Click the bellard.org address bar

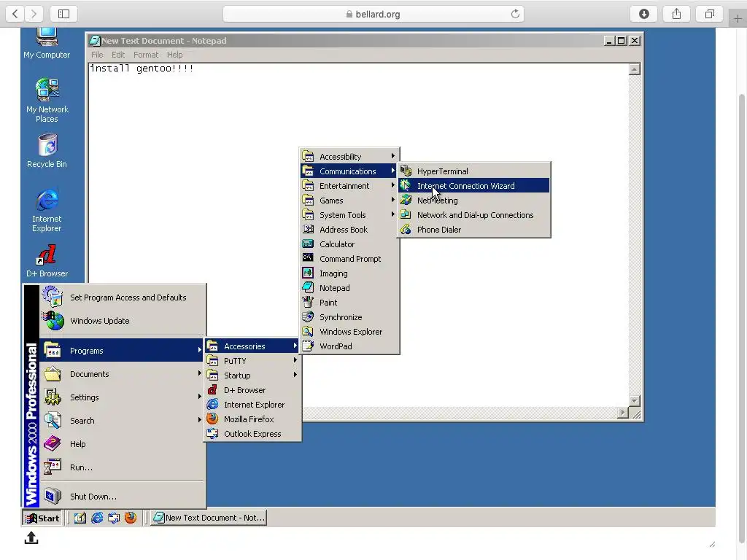(373, 14)
